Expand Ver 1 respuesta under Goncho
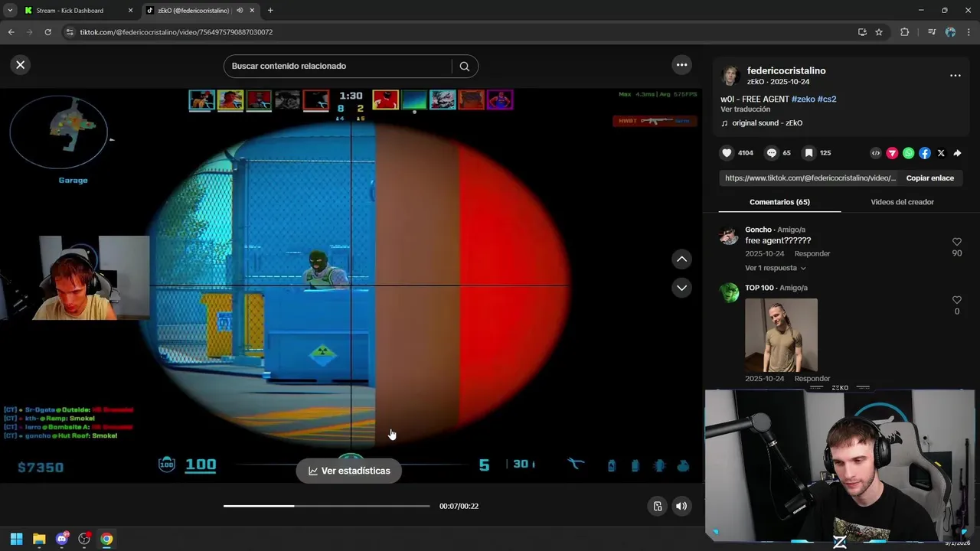This screenshot has width=980, height=551. [x=775, y=268]
